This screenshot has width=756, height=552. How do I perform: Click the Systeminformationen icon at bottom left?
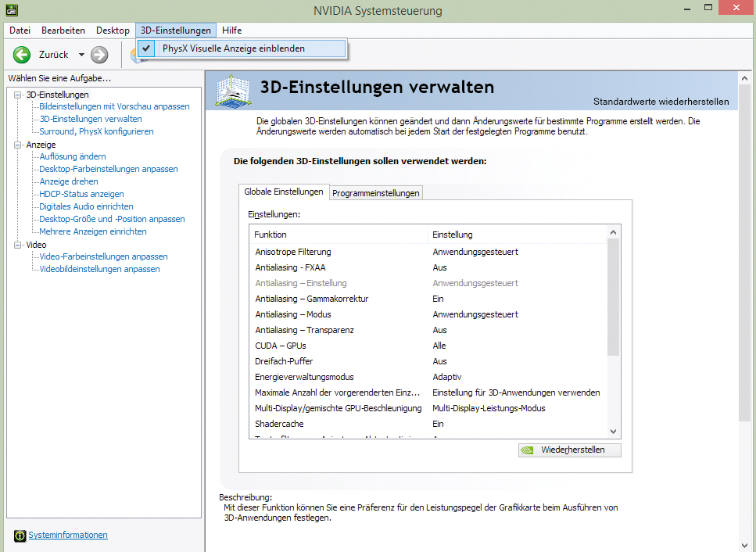pos(20,536)
